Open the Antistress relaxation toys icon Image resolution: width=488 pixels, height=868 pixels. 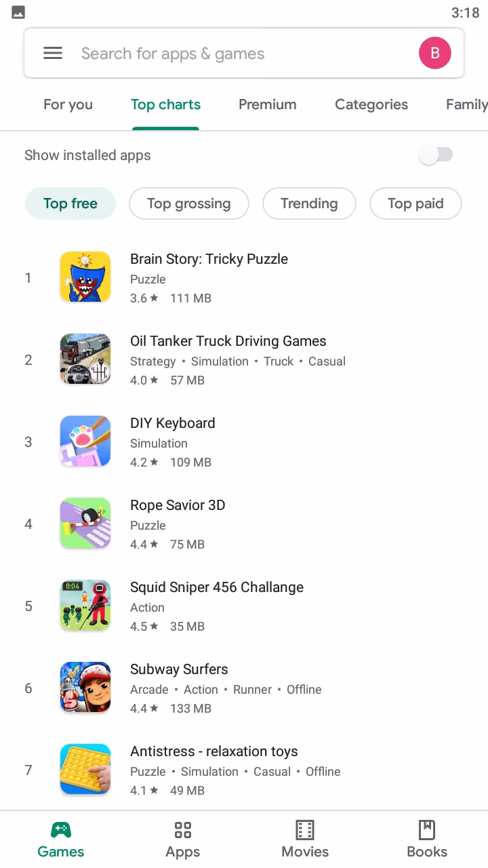(x=85, y=770)
